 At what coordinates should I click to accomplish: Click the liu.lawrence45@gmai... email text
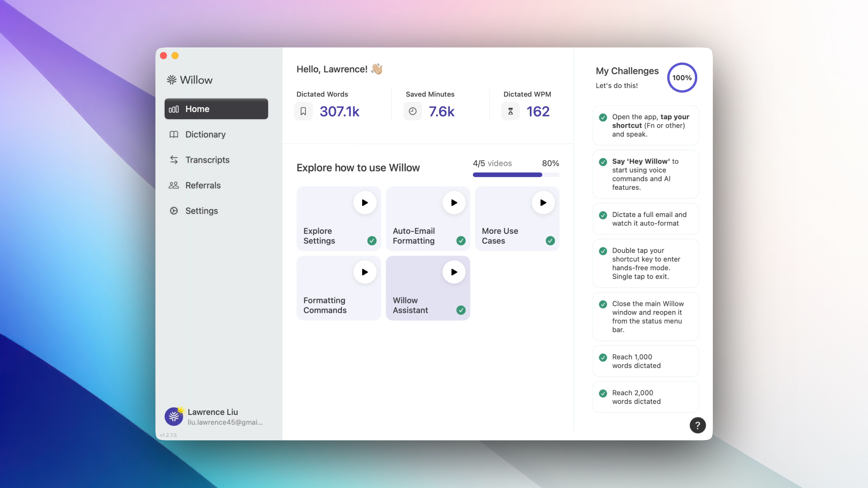(225, 422)
